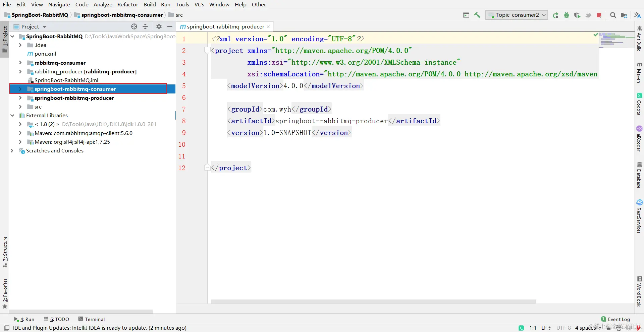Open the Refactor menu

127,4
